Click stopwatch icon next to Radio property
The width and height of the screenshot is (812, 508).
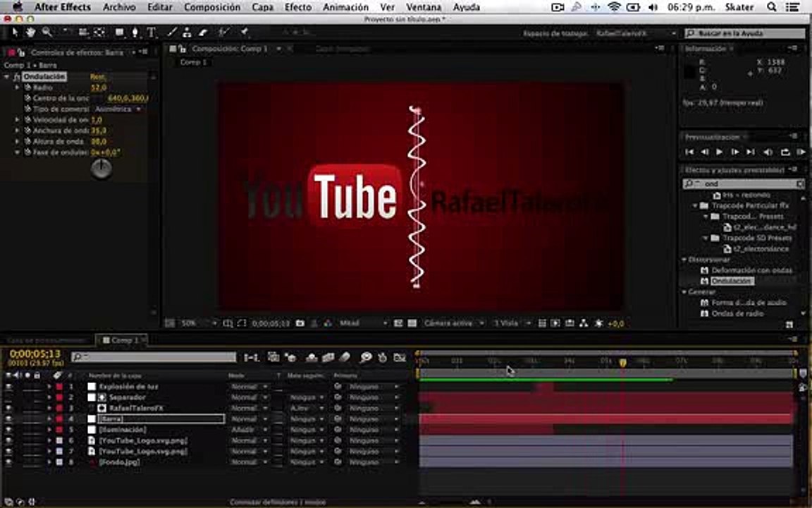pos(28,87)
